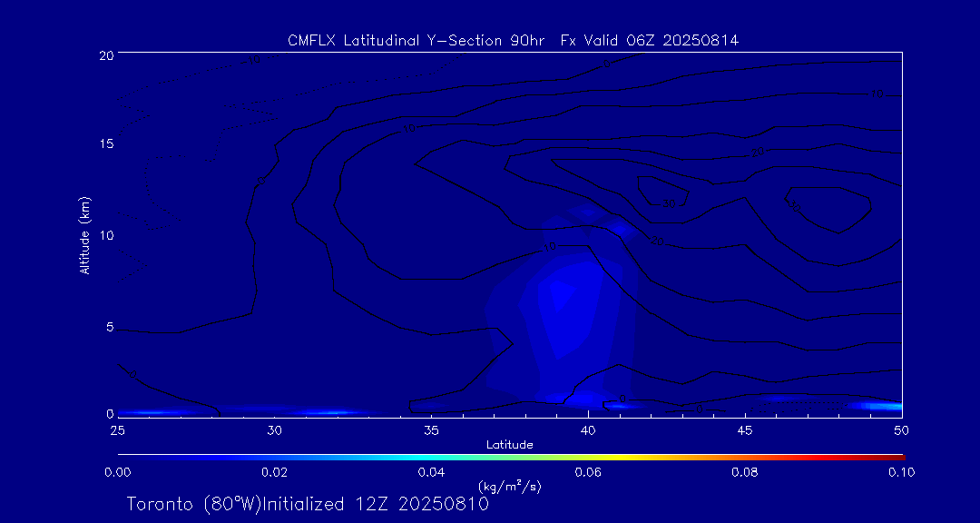Viewport: 980px width, 523px height.
Task: Click the 0.08 colorbar tick label
Action: point(745,472)
